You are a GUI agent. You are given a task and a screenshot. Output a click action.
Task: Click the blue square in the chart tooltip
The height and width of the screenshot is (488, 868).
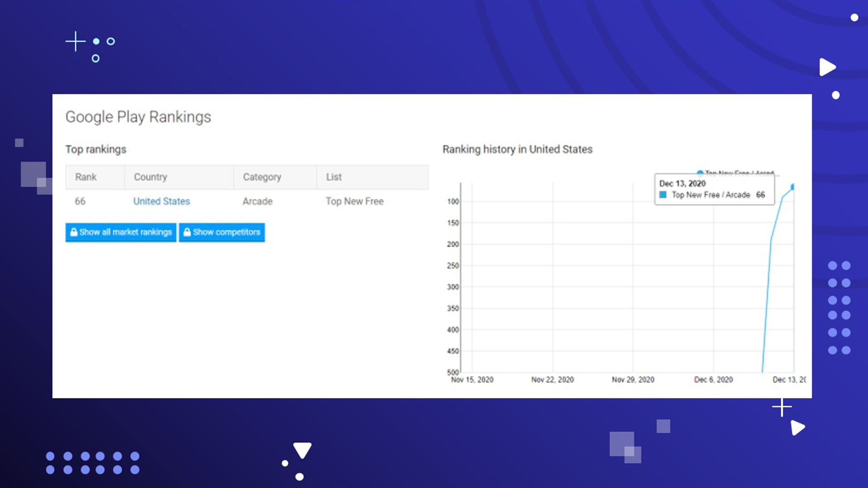[x=663, y=195]
